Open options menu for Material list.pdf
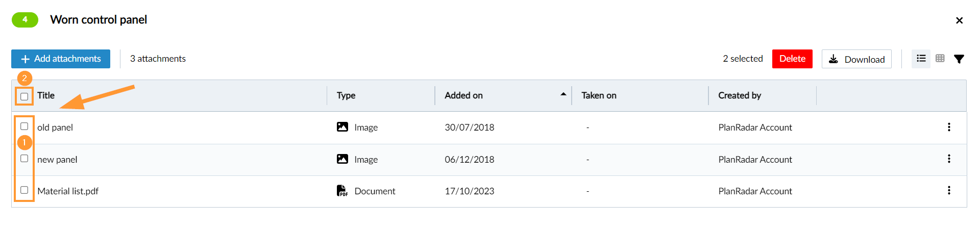 (949, 190)
